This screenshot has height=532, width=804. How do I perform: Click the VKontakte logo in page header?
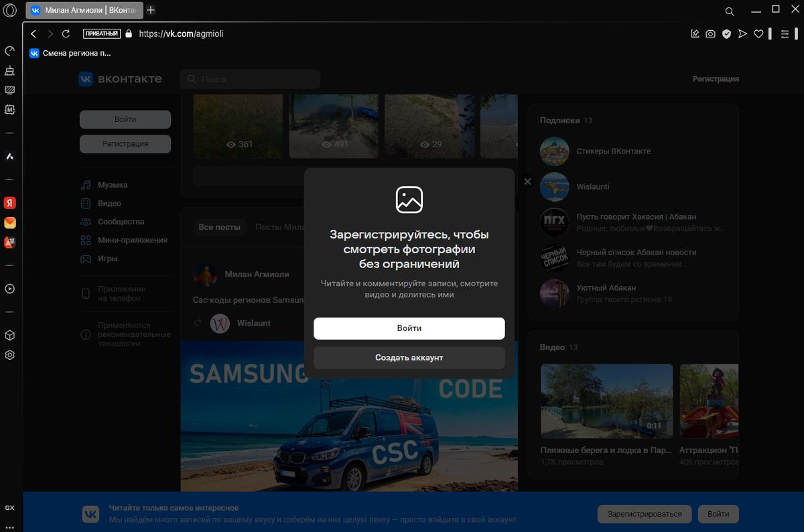pos(121,79)
